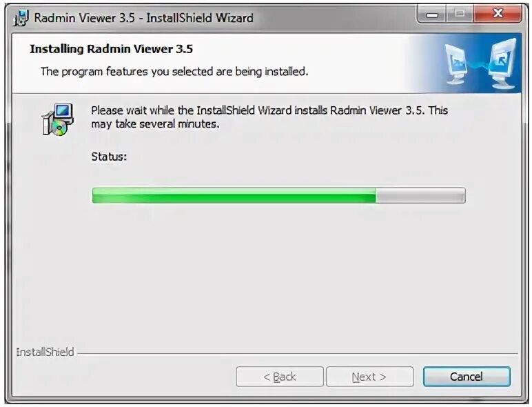Click the InstallShield brand label at bottom left
The width and height of the screenshot is (532, 407).
pos(45,352)
